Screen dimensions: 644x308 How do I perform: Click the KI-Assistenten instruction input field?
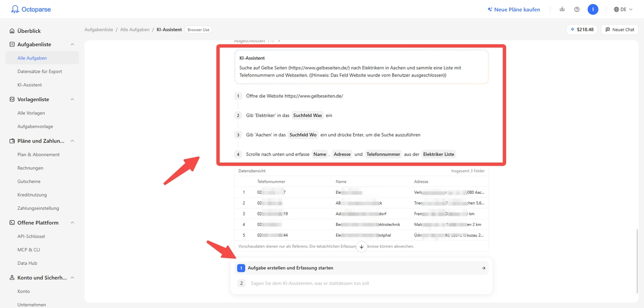click(x=361, y=283)
